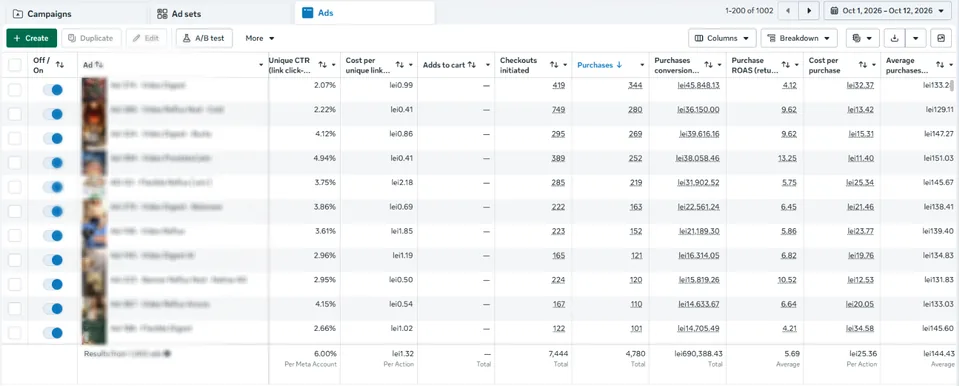Turn off the ad with 121 purchases

point(53,260)
